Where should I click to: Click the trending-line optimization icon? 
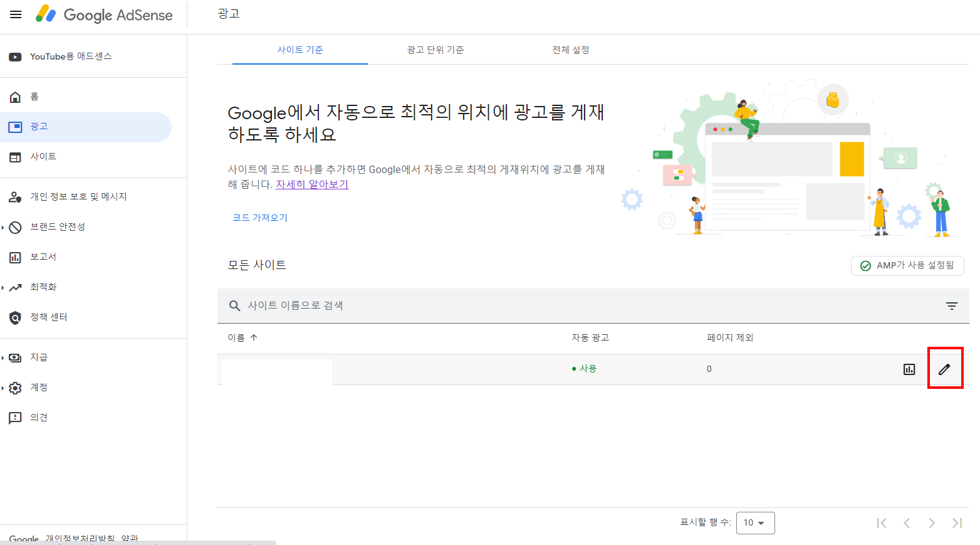(x=15, y=287)
